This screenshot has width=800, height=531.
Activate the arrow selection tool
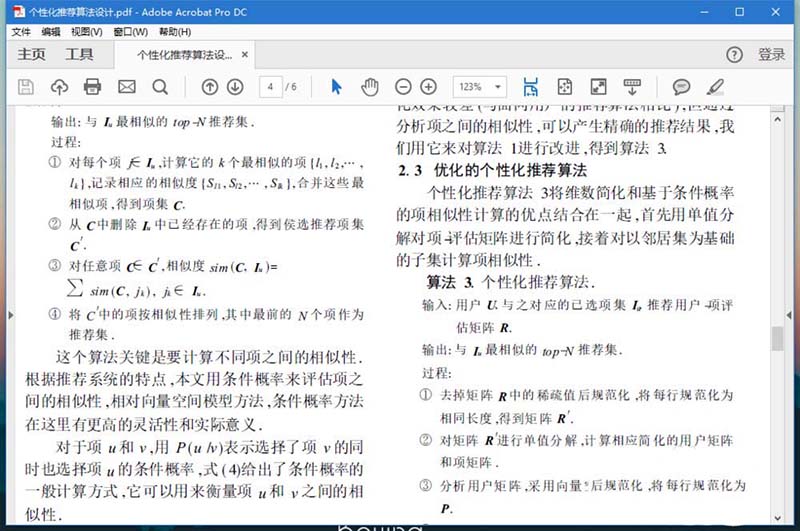coord(336,87)
